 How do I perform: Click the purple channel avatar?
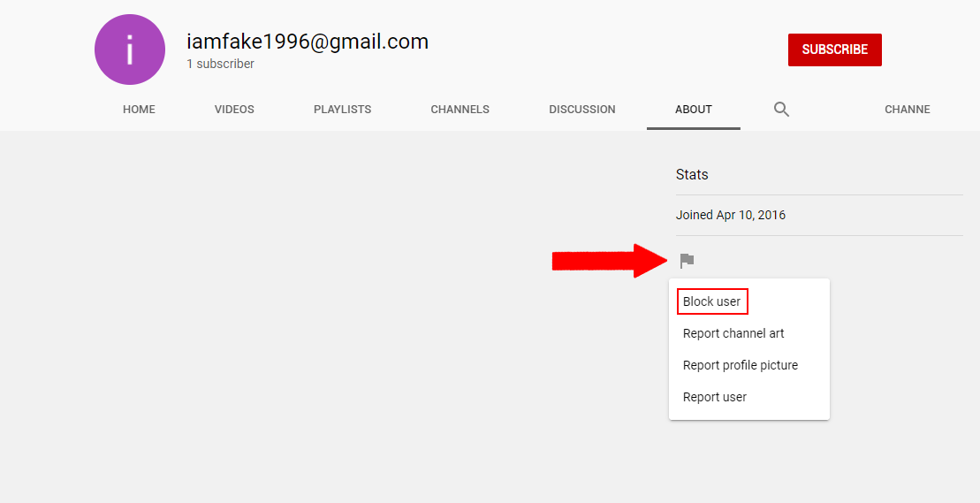[x=130, y=50]
